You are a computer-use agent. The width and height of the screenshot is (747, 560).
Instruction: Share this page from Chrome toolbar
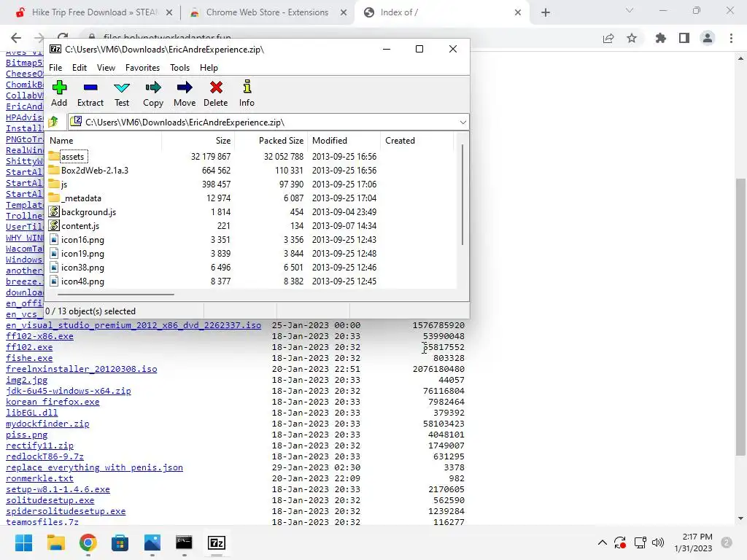click(608, 38)
